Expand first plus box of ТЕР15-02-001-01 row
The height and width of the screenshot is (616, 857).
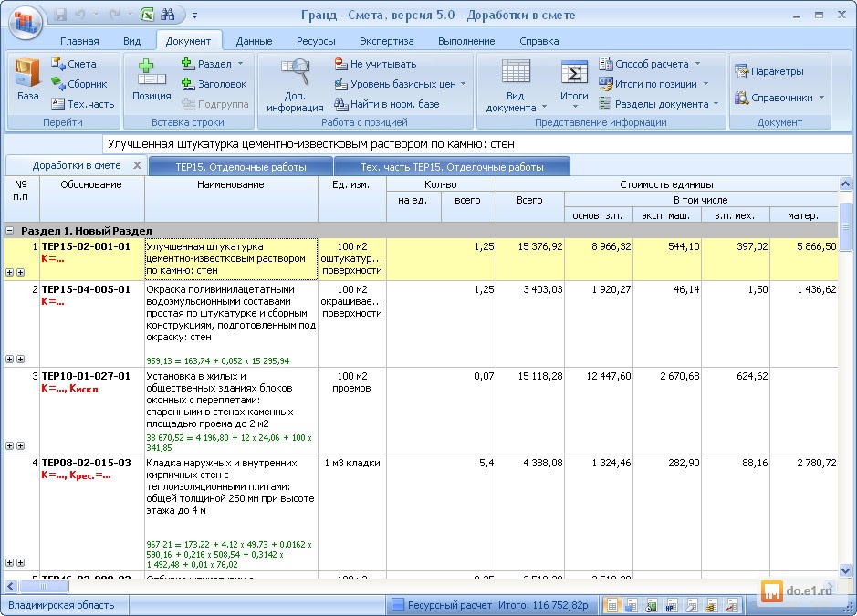point(9,272)
